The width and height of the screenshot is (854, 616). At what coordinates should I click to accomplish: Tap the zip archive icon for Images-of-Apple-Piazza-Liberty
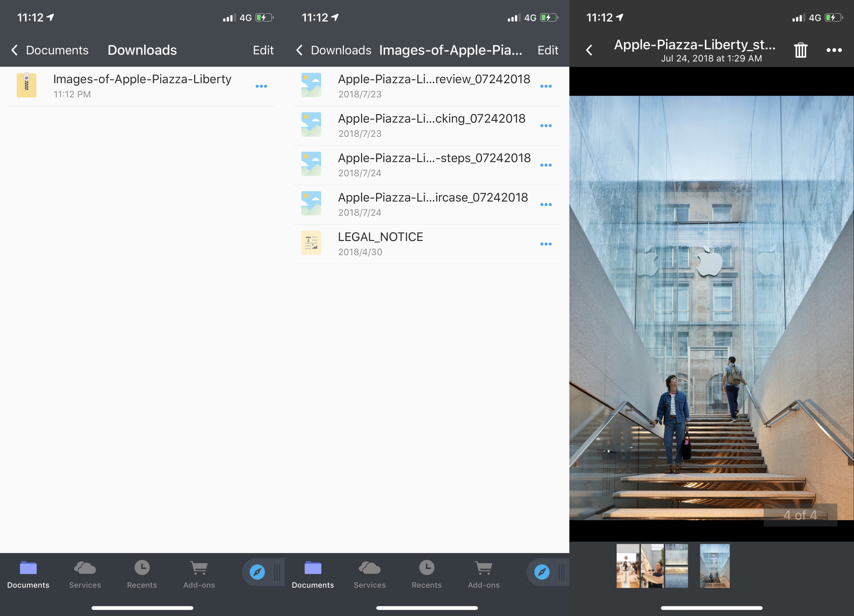[26, 85]
